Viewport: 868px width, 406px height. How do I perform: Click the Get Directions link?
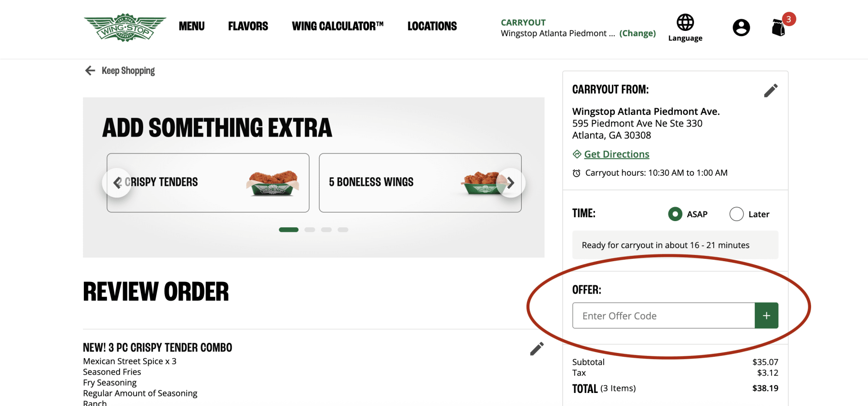(617, 154)
